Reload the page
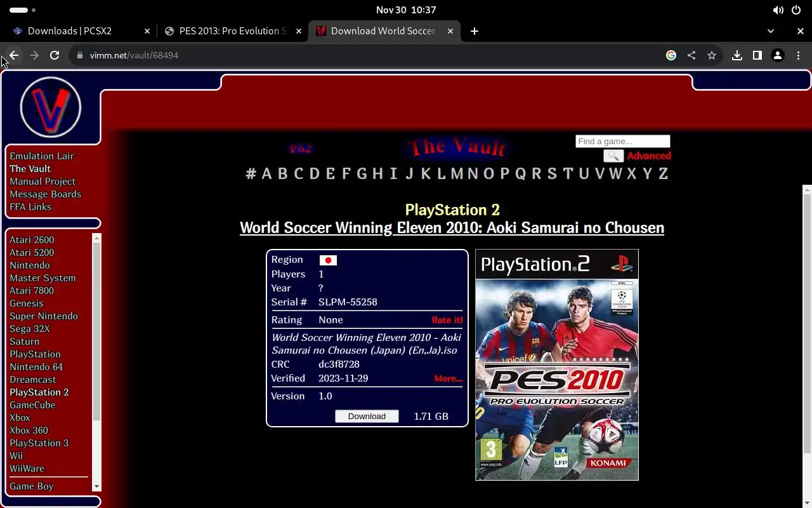This screenshot has width=812, height=508. [55, 55]
